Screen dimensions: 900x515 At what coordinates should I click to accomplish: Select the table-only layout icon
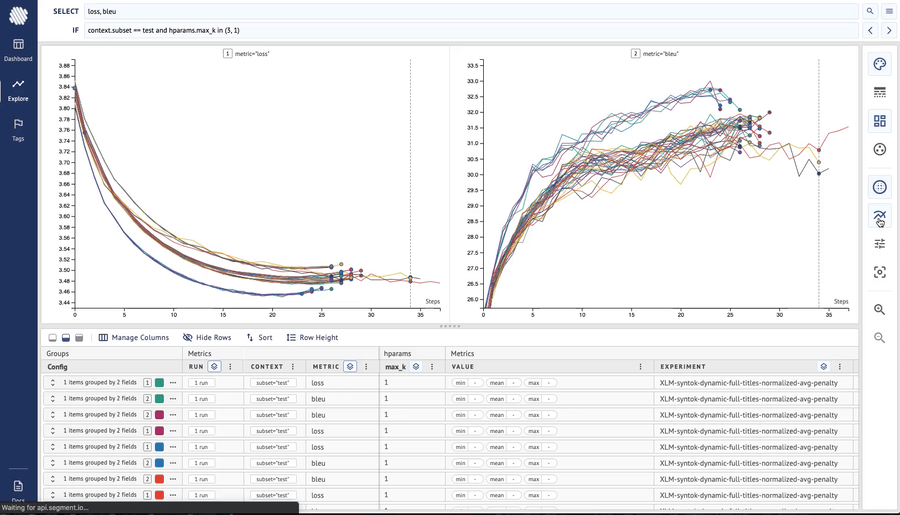tap(79, 338)
